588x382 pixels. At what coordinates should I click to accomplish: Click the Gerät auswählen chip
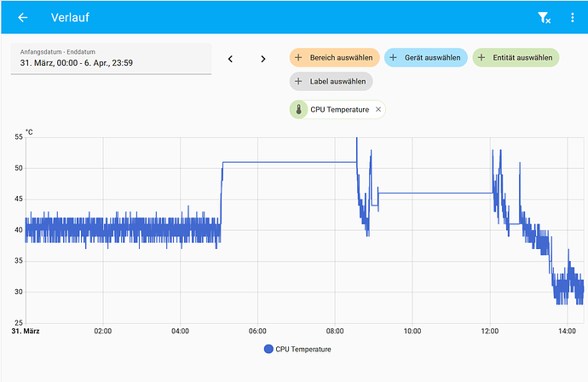pos(425,57)
